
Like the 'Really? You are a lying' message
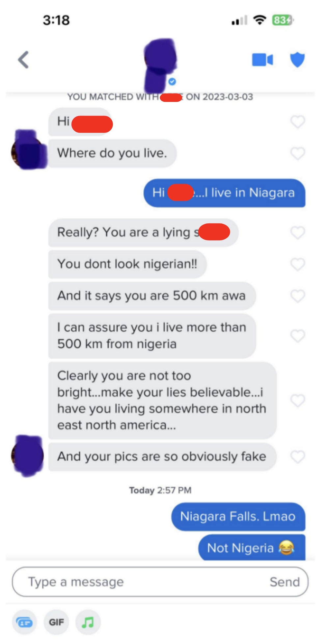(298, 233)
